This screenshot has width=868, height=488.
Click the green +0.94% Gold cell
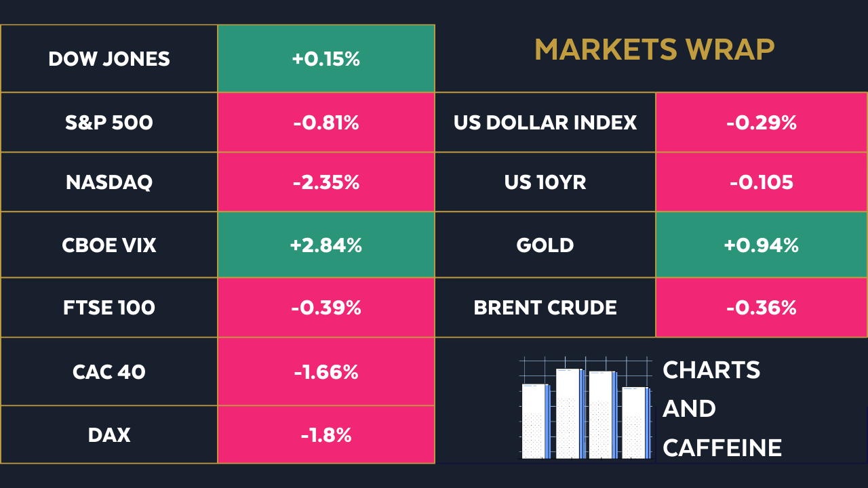[x=761, y=245]
